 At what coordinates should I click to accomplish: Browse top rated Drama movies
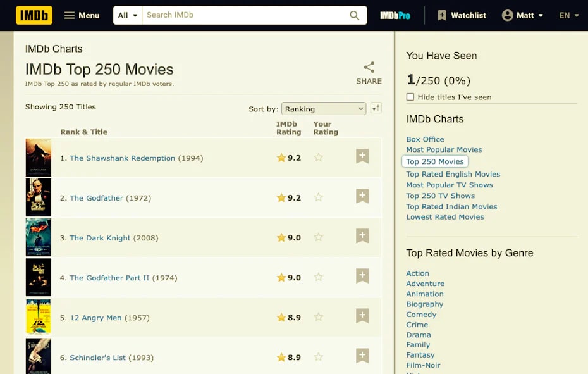[418, 335]
